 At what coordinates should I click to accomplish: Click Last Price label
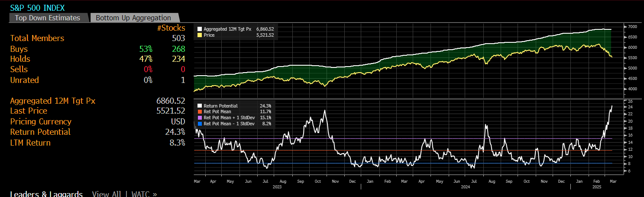pos(29,111)
